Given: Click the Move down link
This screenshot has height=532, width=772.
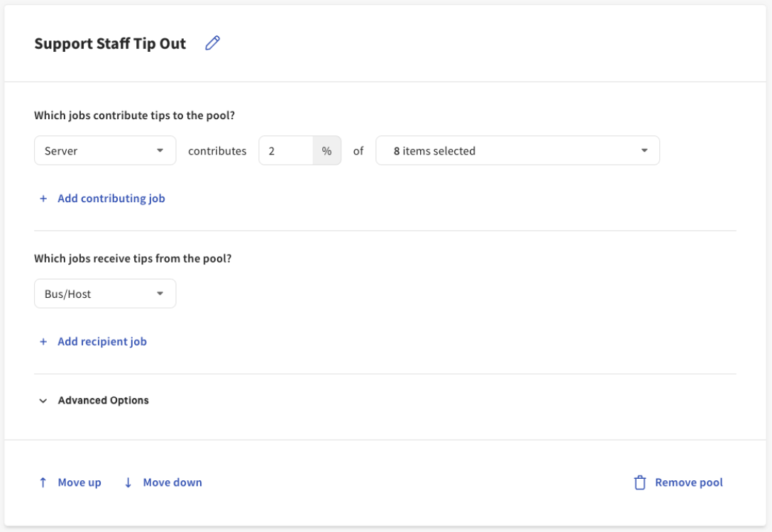Looking at the screenshot, I should click(172, 482).
